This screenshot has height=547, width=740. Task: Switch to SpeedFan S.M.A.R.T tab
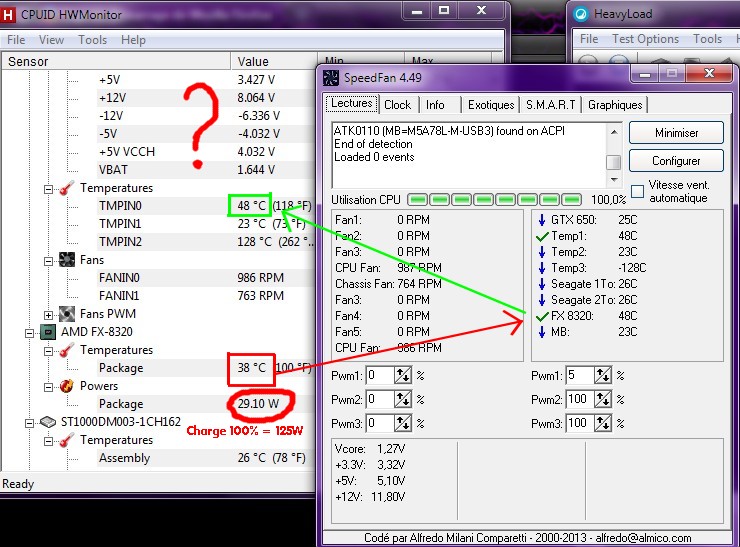[x=550, y=105]
